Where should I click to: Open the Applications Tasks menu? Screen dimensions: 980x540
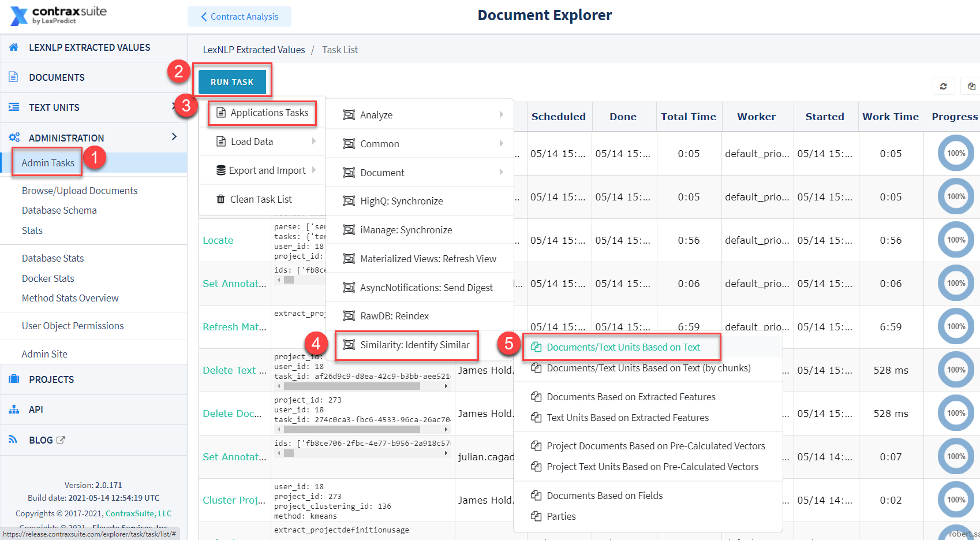coord(263,113)
